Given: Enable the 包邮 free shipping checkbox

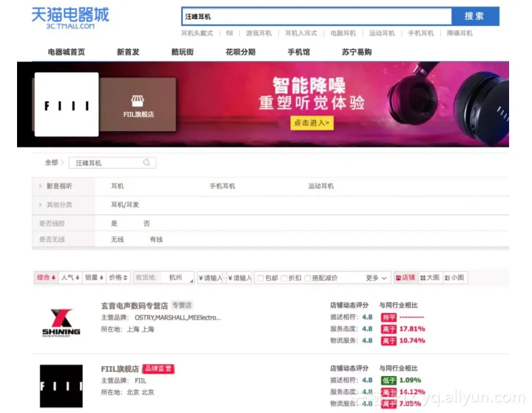Looking at the screenshot, I should click(260, 278).
